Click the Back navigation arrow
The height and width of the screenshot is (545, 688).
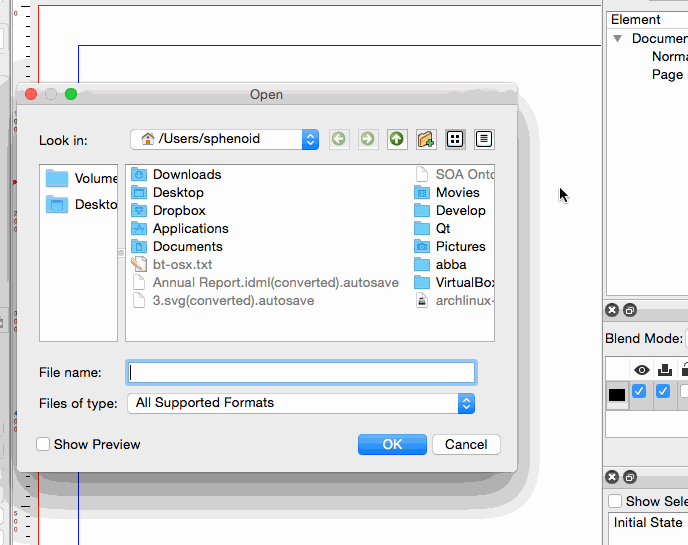tap(339, 139)
